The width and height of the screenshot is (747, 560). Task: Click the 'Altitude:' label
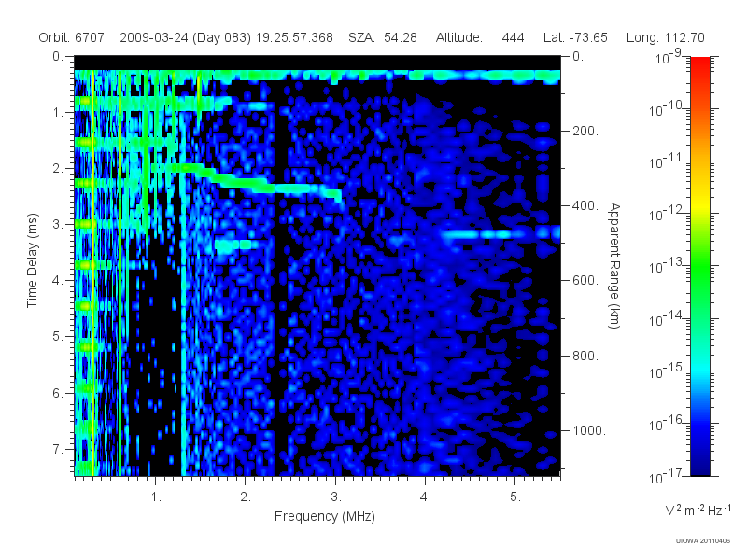(459, 37)
